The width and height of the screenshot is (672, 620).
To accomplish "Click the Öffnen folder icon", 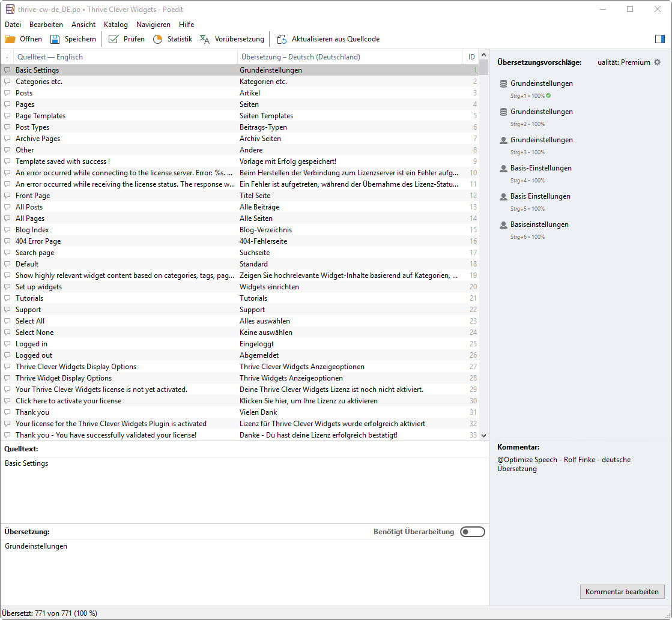I will [x=10, y=39].
